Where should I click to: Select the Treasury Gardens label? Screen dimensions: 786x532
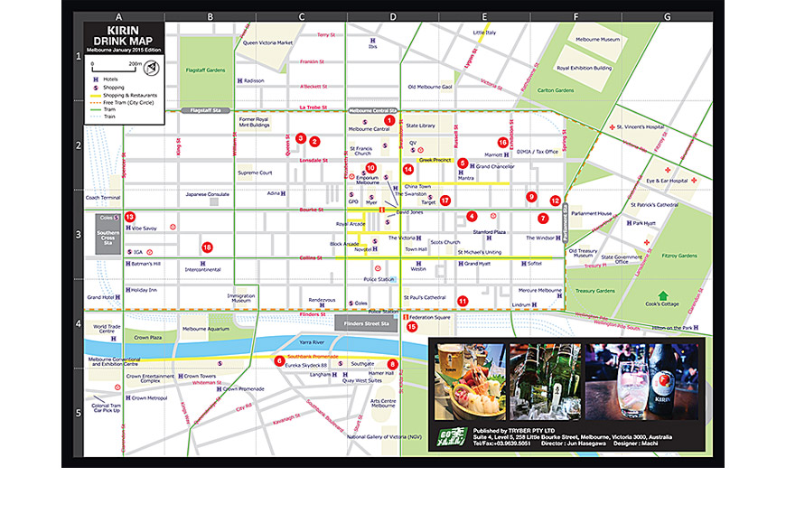coord(595,291)
